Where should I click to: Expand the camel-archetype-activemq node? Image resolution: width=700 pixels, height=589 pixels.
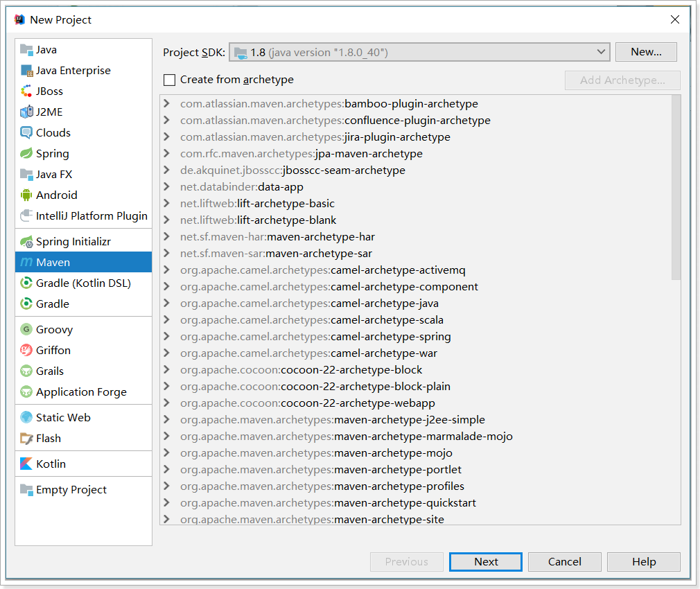point(166,270)
